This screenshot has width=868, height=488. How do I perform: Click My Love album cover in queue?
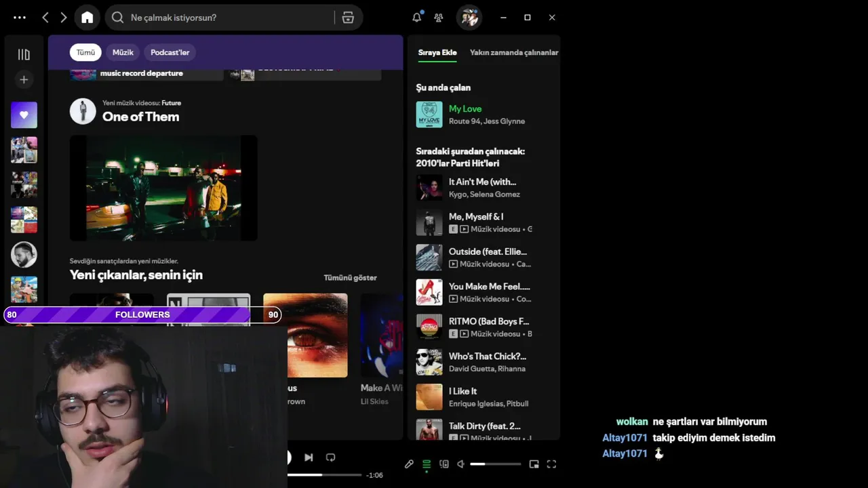click(429, 115)
